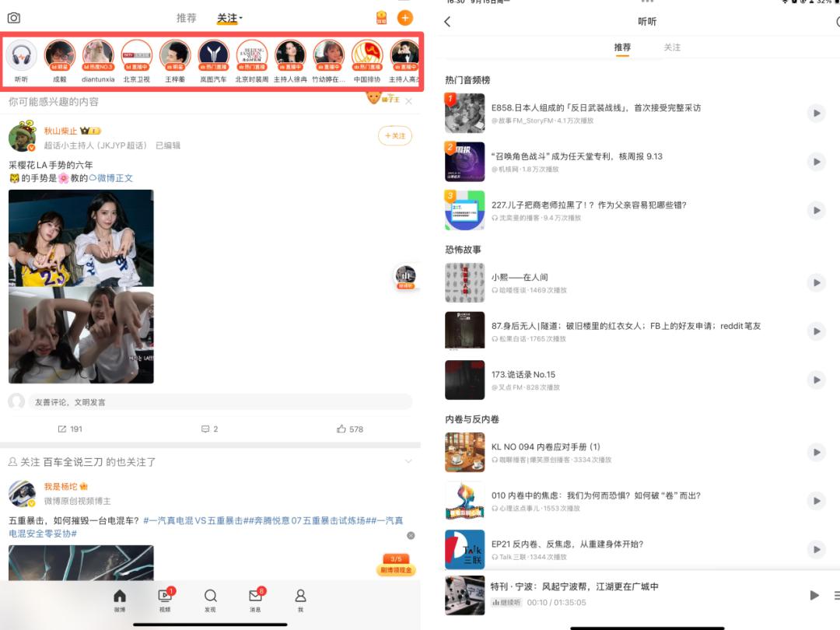This screenshot has height=630, width=840.
Task: Select 关注 tab in 听听 page
Action: pyautogui.click(x=672, y=47)
